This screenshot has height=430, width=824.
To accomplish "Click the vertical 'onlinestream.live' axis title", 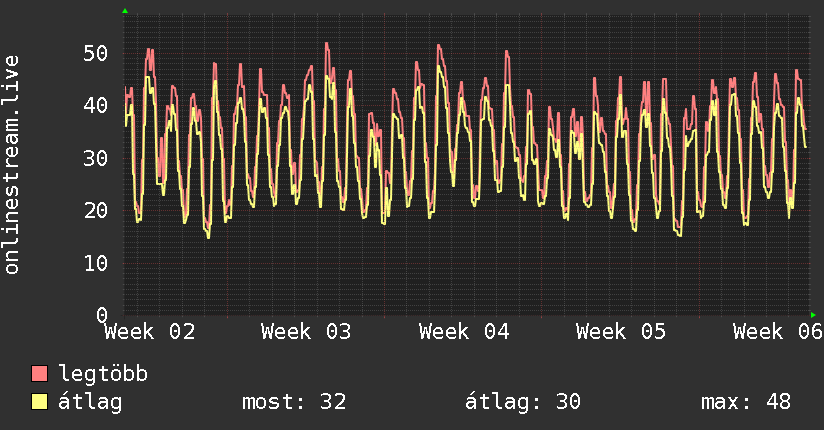I will click(x=12, y=165).
